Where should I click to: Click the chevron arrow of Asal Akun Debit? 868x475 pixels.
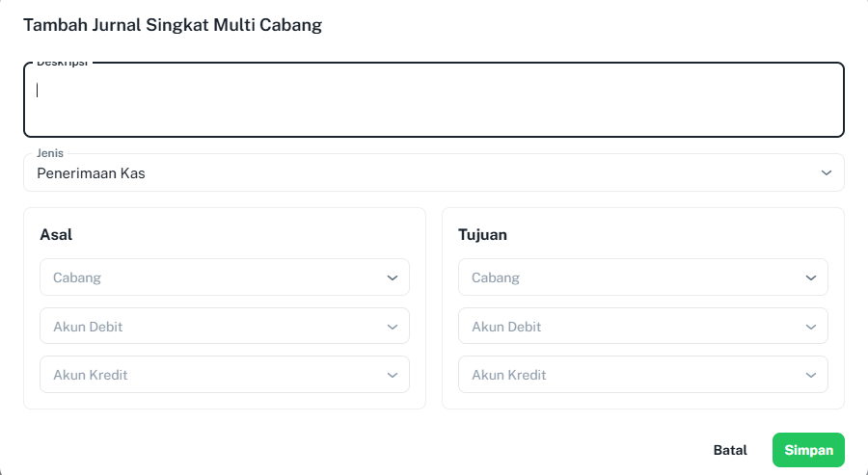(392, 327)
